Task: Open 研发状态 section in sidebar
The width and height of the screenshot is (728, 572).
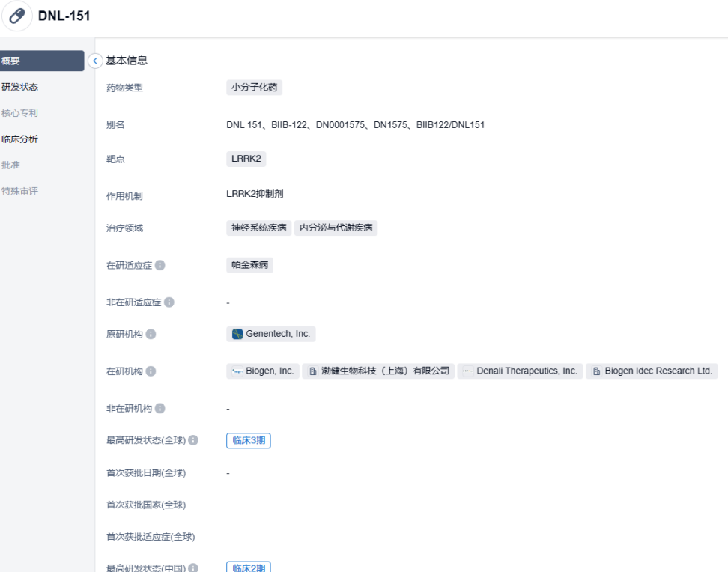Action: tap(19, 87)
